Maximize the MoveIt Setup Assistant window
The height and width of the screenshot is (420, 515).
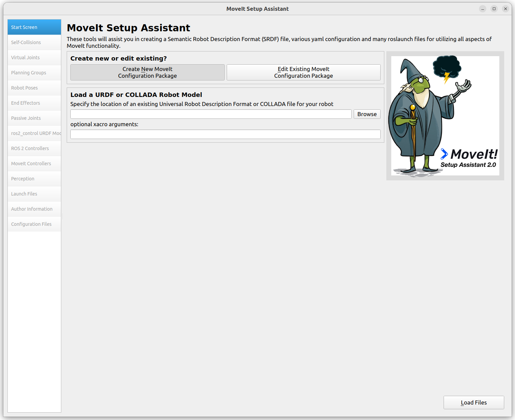click(494, 9)
